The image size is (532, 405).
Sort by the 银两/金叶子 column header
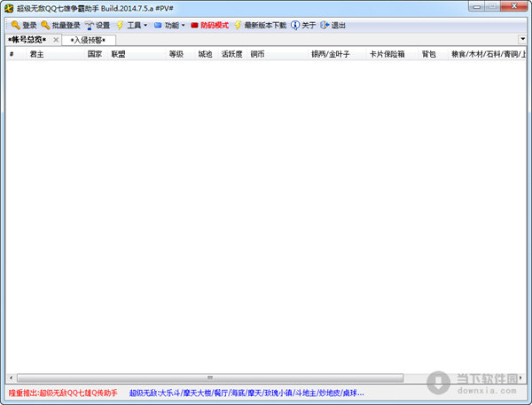click(337, 54)
